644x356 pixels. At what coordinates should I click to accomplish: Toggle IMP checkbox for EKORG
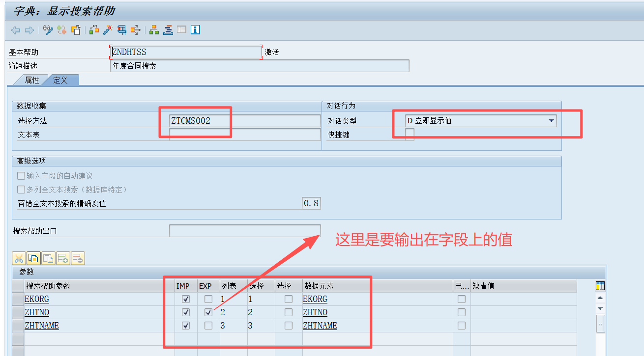tap(185, 299)
